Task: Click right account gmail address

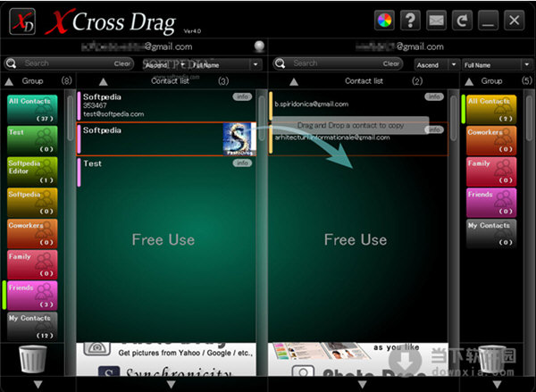Action: tap(399, 46)
